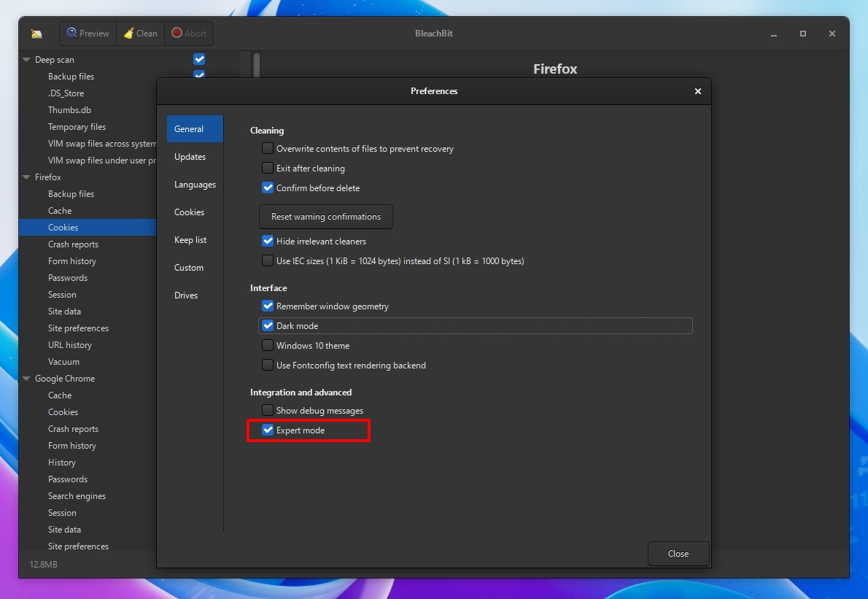Collapse the Deep scan tree group
The width and height of the screenshot is (868, 599).
26,59
